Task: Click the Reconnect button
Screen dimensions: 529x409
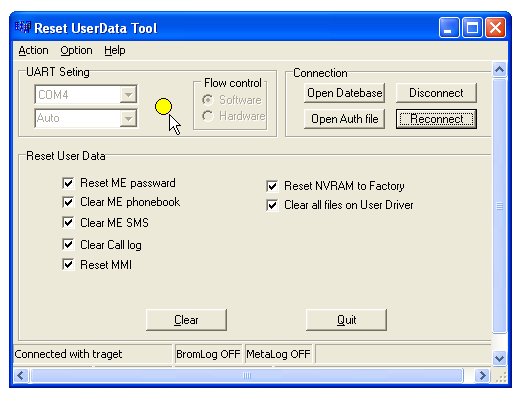Action: (436, 119)
